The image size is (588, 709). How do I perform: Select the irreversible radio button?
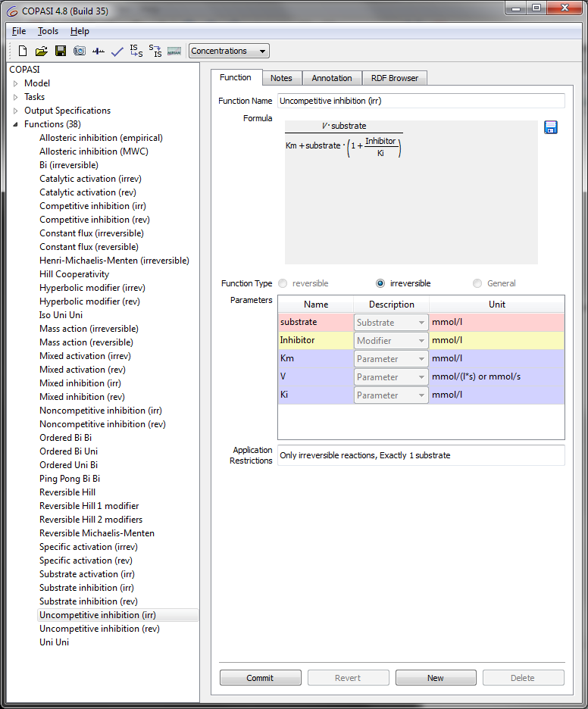tap(380, 283)
